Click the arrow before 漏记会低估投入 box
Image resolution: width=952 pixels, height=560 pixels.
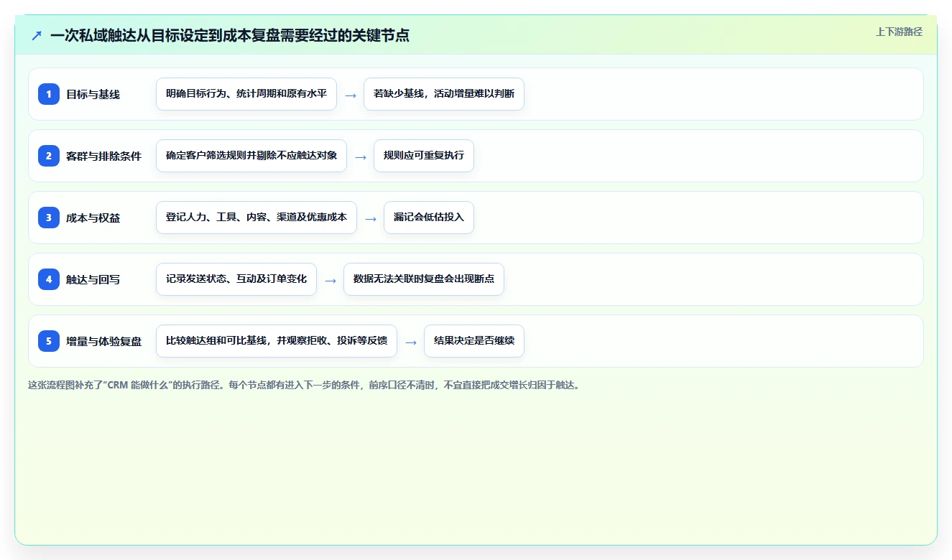pos(371,218)
